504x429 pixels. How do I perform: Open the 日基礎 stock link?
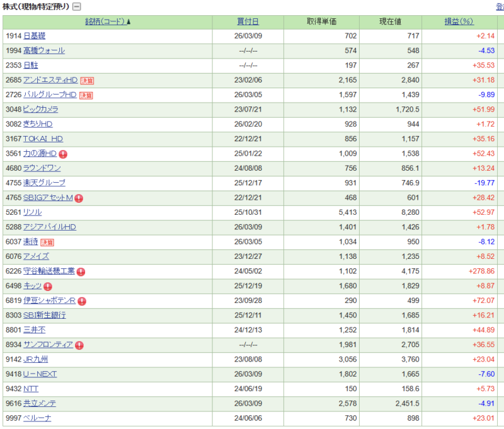click(34, 36)
